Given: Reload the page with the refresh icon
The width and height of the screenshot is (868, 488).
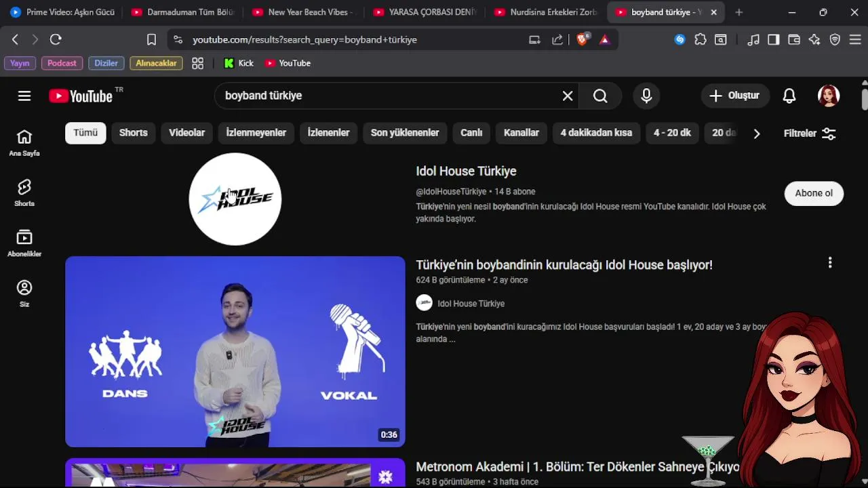Looking at the screenshot, I should coord(56,40).
